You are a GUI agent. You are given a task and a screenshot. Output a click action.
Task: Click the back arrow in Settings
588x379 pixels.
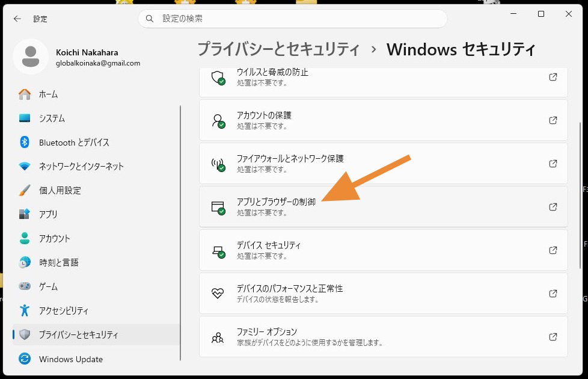pos(17,19)
